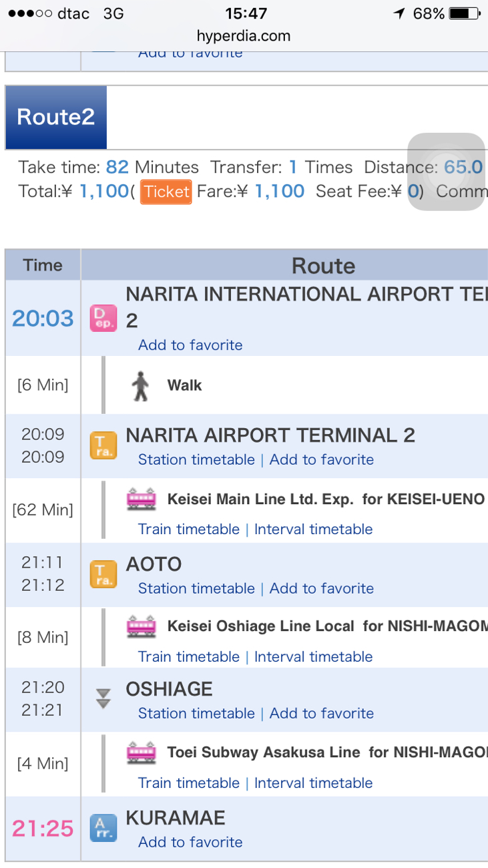The width and height of the screenshot is (488, 868).
Task: Tap the AssistiveTouch floating button
Action: pyautogui.click(x=446, y=172)
